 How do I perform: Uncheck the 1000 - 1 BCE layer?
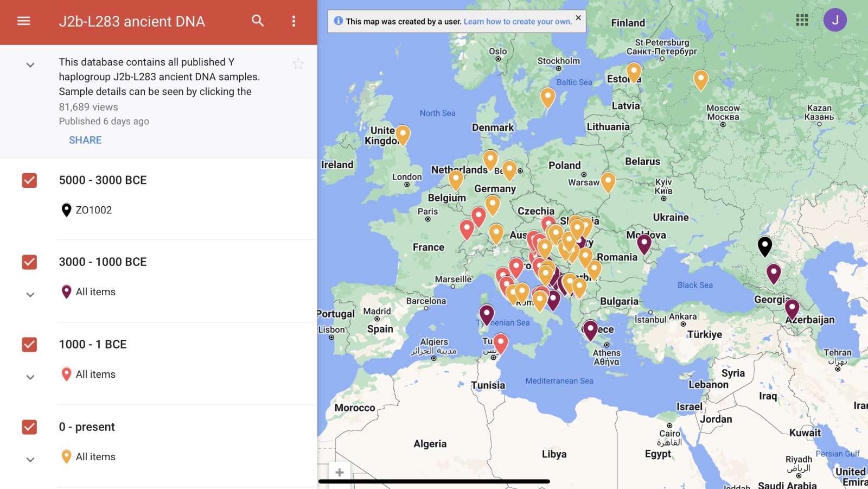(x=29, y=345)
